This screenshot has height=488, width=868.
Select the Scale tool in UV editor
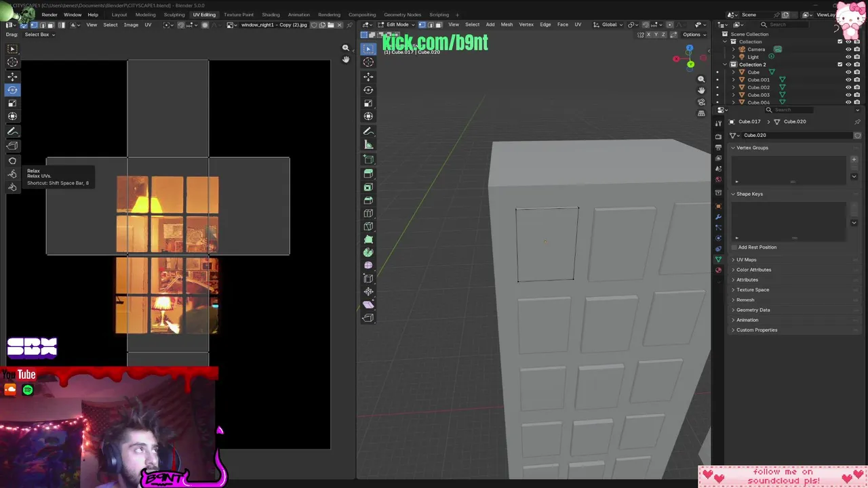click(12, 103)
